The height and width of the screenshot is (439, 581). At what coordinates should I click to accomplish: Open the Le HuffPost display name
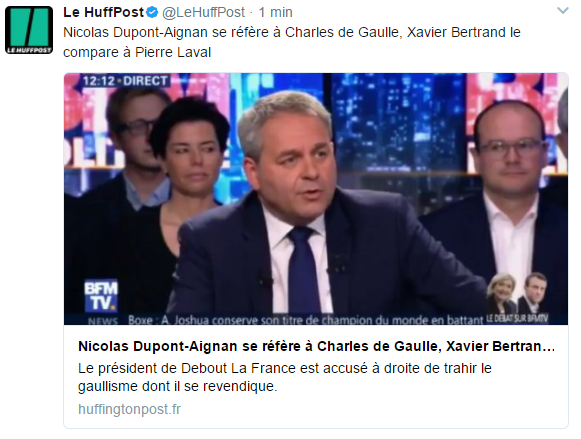(103, 12)
